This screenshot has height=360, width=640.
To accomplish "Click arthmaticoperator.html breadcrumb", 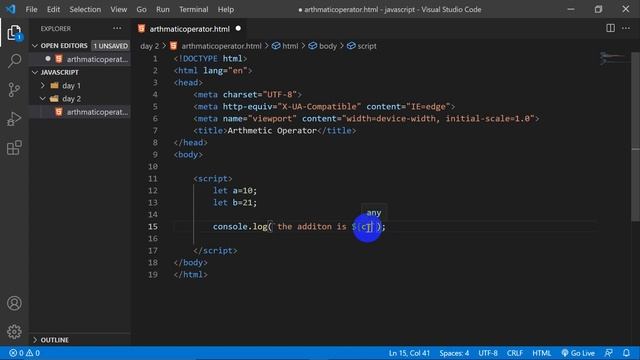I will coord(221,46).
